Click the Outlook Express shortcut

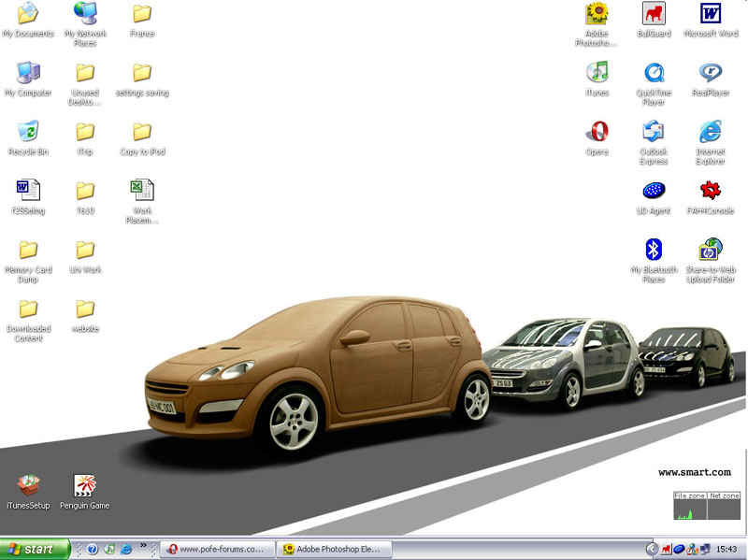(654, 132)
